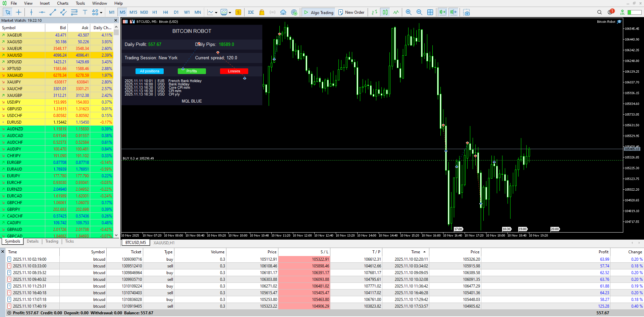This screenshot has width=644, height=317.
Task: Set the chart timeframe to M1
Action: tap(112, 12)
